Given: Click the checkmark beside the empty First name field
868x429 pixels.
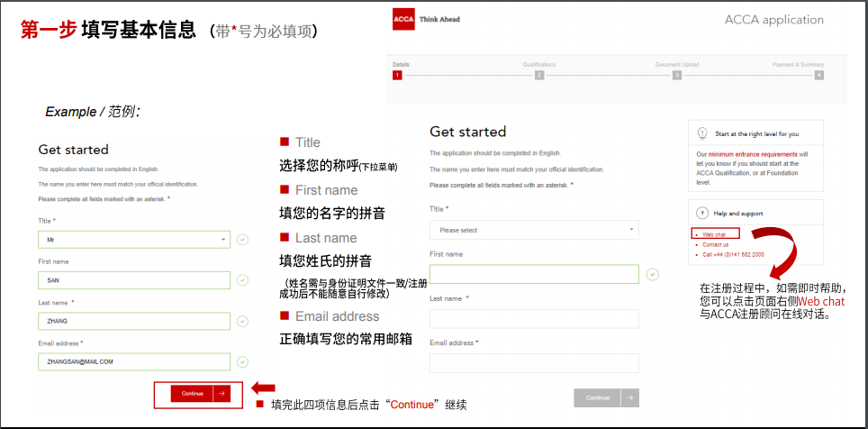Looking at the screenshot, I should [x=652, y=274].
